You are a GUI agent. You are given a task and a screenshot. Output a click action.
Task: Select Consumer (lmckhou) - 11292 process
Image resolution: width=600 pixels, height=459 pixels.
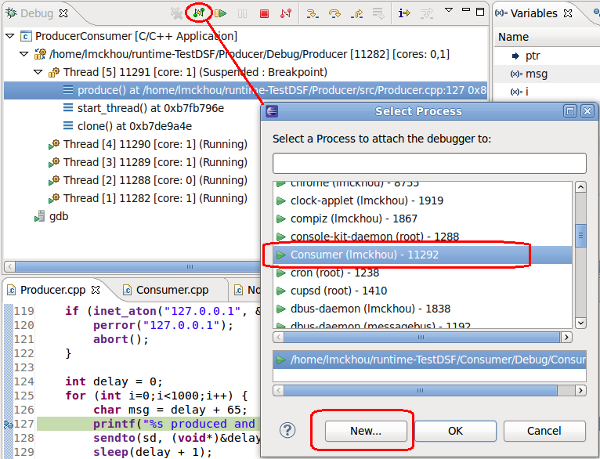422,255
